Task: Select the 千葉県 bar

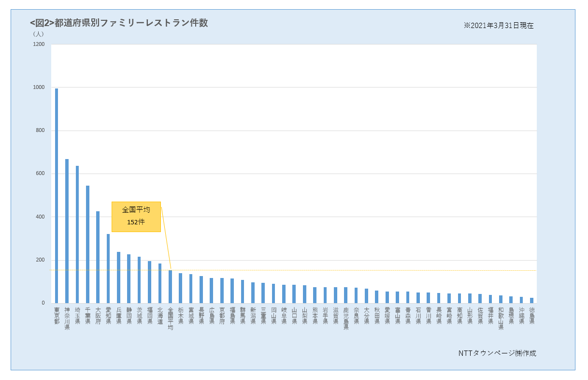Action: 87,244
